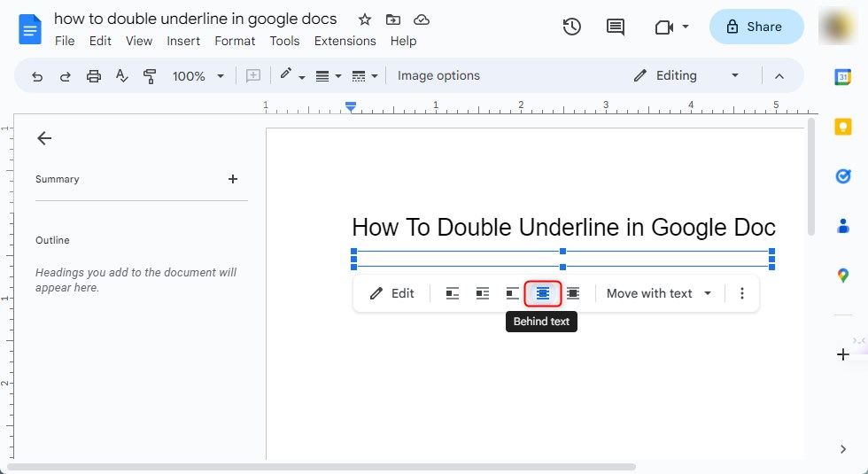Open the Insert menu
This screenshot has width=868, height=474.
click(183, 41)
